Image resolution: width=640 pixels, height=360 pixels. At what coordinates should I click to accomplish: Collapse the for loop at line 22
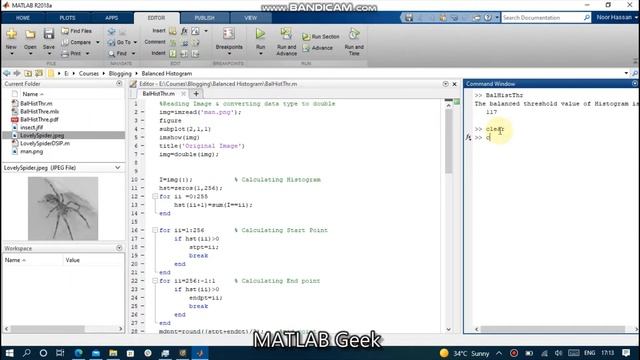[x=155, y=281]
